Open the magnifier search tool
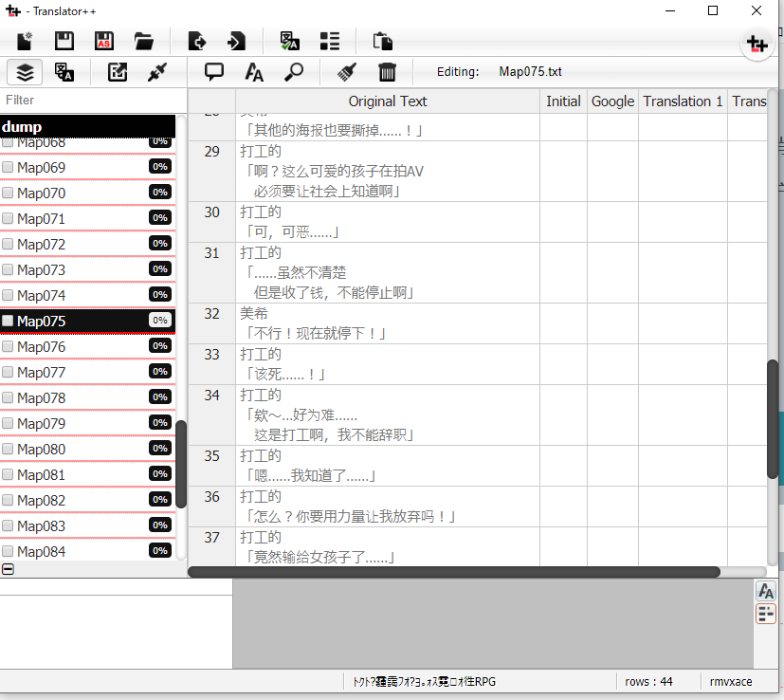The width and height of the screenshot is (784, 700). [x=294, y=72]
